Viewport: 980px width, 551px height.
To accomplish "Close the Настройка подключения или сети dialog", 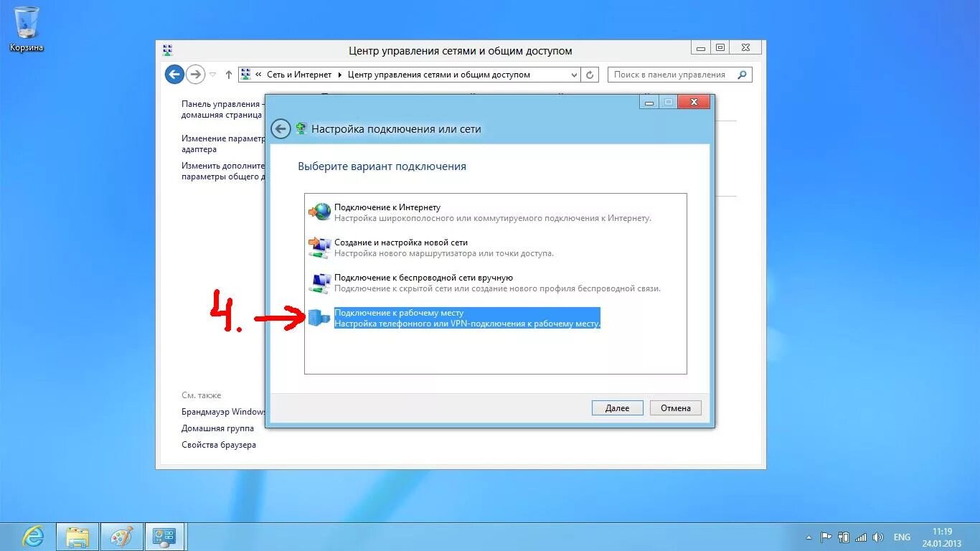I will tap(694, 102).
